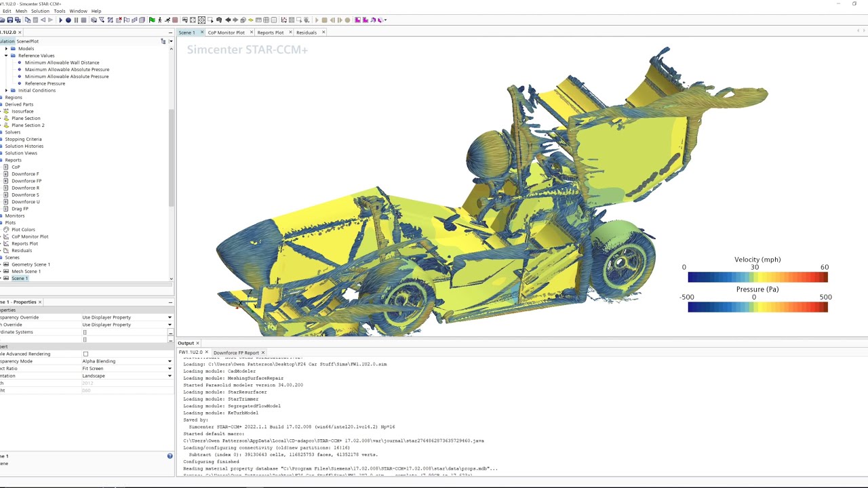Select Scene 1 in the tree
This screenshot has height=488, width=868.
[19, 279]
